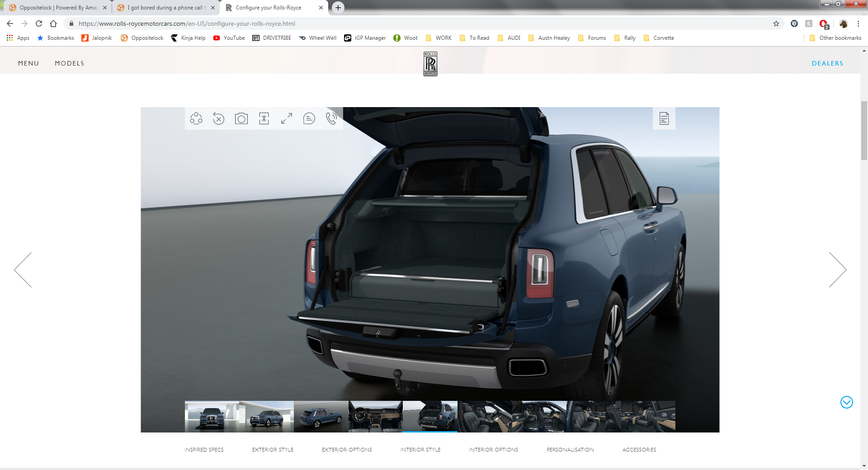Image resolution: width=868 pixels, height=470 pixels.
Task: Expand the Rally bookmarks folder
Action: click(x=625, y=38)
